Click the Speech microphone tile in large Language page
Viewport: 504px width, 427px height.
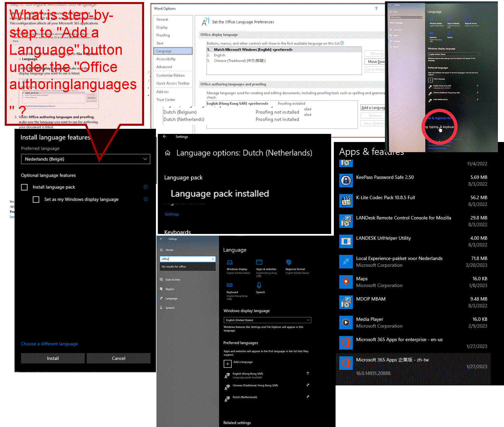pyautogui.click(x=259, y=285)
